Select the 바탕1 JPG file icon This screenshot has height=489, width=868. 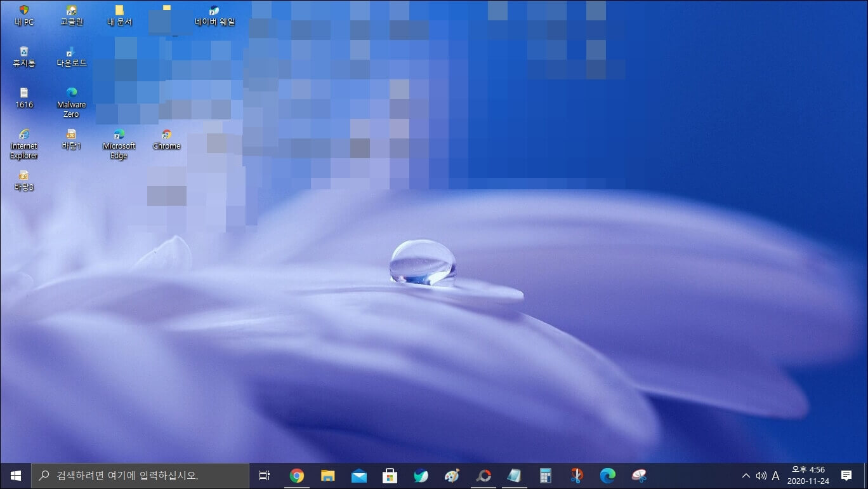[x=72, y=140]
